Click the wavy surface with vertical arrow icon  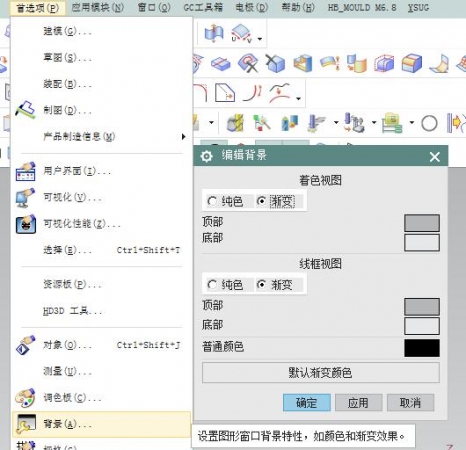pos(214,33)
